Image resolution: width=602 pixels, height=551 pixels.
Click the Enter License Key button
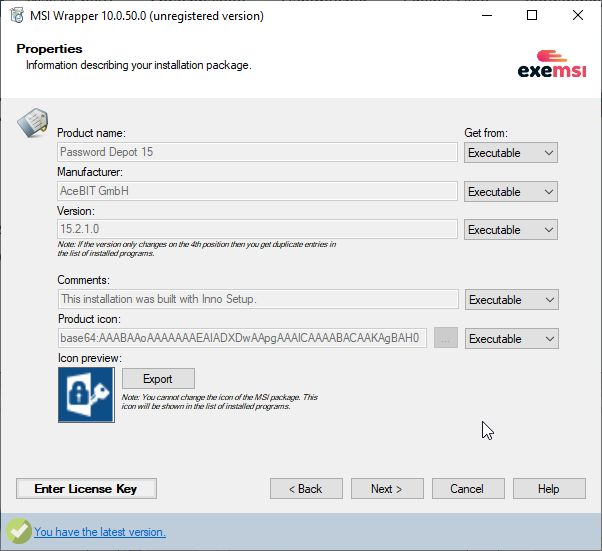pyautogui.click(x=86, y=488)
